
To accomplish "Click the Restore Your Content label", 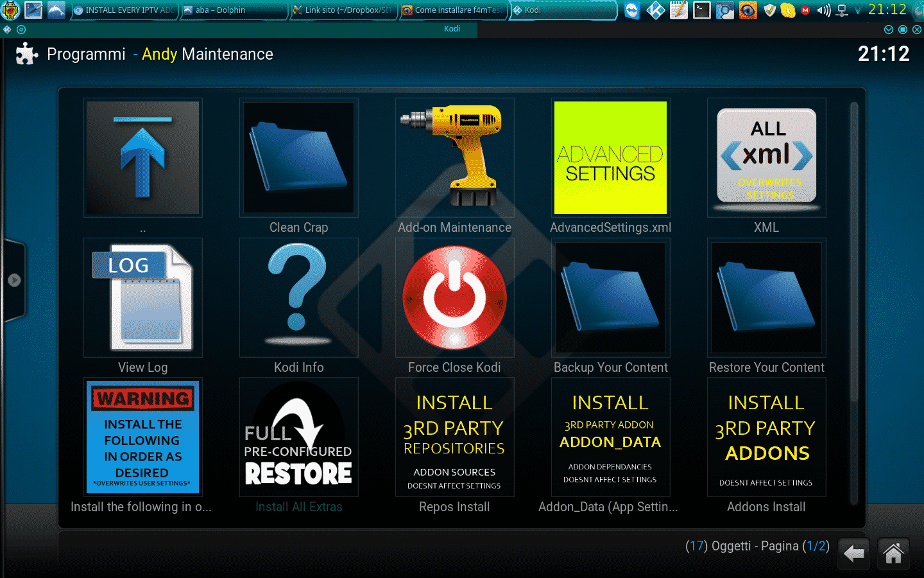I will (x=767, y=367).
